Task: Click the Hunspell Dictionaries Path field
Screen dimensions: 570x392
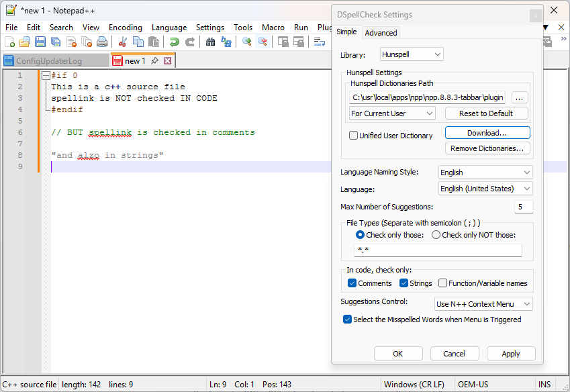Action: coord(427,97)
